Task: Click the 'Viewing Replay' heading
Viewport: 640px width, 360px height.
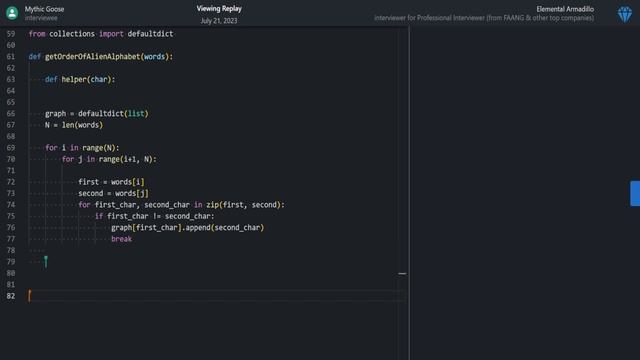Action: pyautogui.click(x=219, y=9)
